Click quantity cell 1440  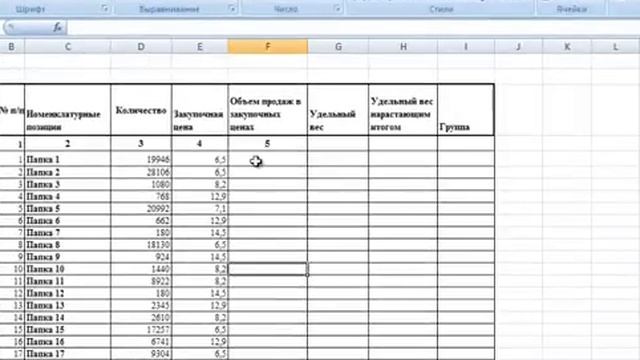[x=141, y=269]
